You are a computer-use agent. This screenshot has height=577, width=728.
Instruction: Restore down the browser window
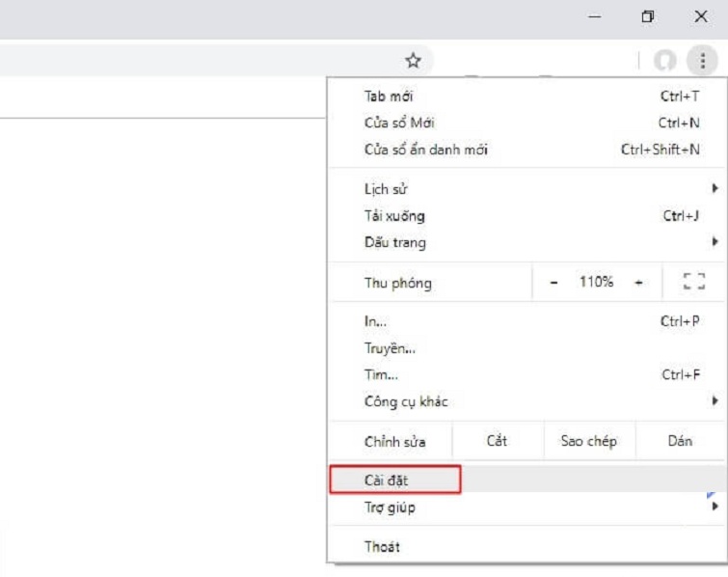pos(647,16)
